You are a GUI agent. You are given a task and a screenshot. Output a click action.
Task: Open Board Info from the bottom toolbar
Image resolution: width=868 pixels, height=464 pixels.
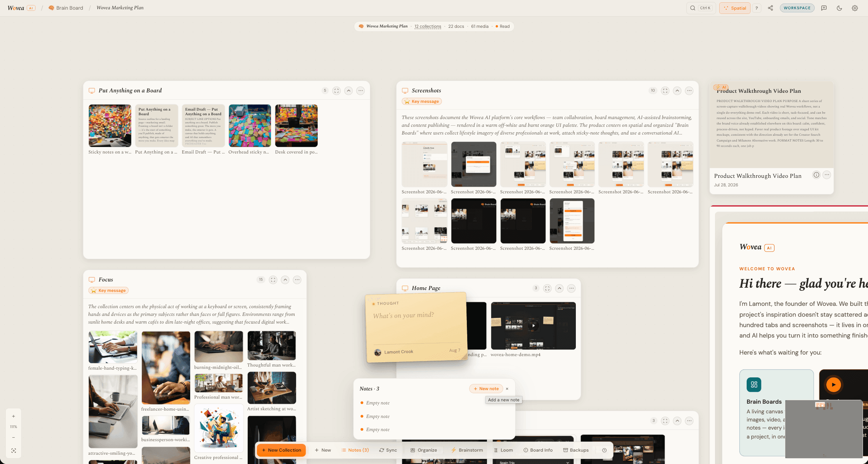tap(538, 450)
